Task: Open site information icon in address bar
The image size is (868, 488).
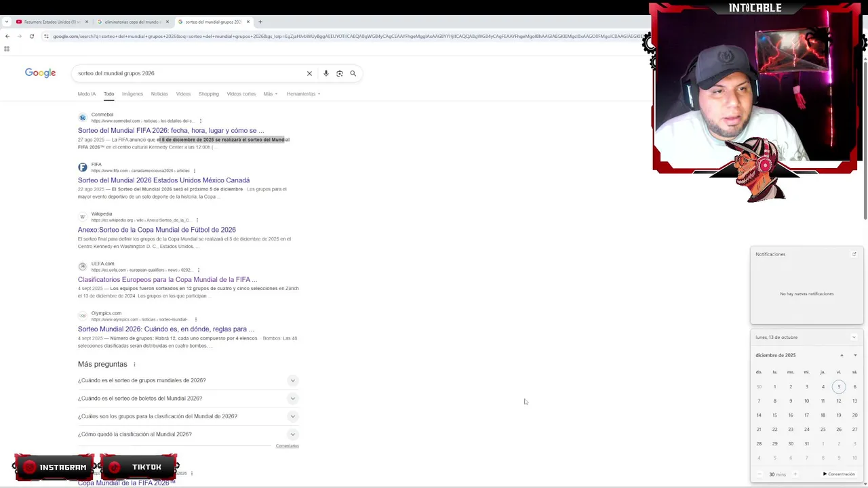Action: coord(46,36)
